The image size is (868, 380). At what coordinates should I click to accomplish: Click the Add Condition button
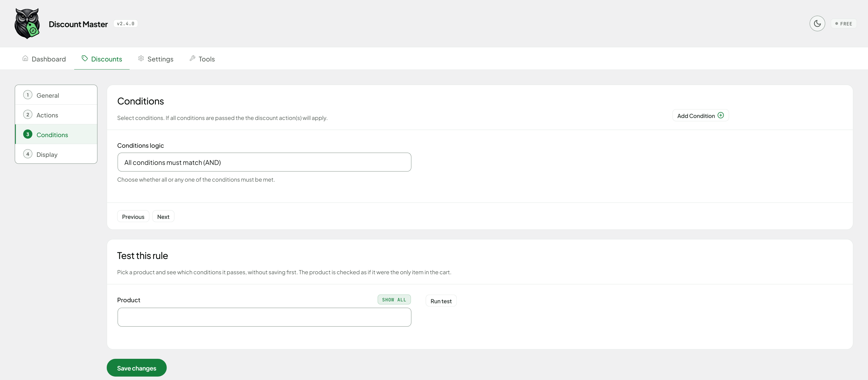[x=700, y=116]
